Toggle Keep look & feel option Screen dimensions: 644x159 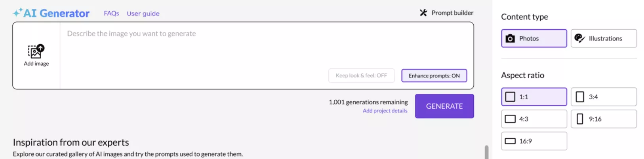361,76
